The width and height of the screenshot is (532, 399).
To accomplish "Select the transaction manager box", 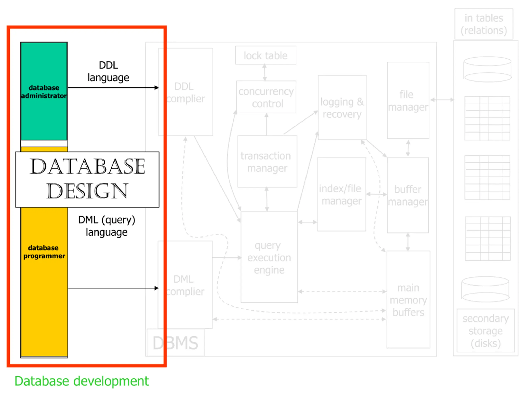I will click(x=267, y=162).
